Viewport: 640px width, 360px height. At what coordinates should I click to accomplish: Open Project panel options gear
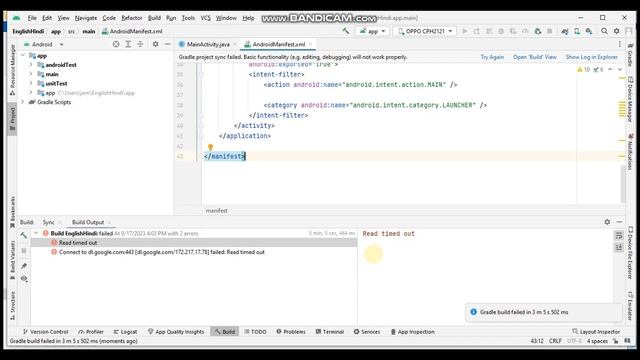156,44
